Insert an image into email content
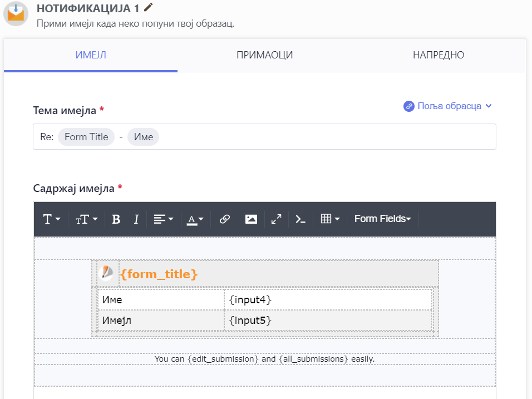 tap(251, 219)
